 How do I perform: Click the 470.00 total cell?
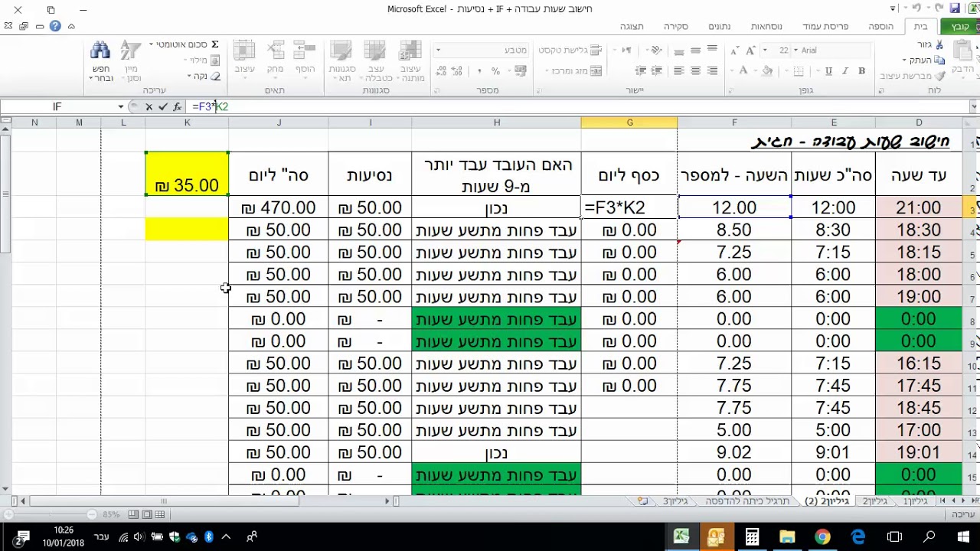(x=279, y=207)
